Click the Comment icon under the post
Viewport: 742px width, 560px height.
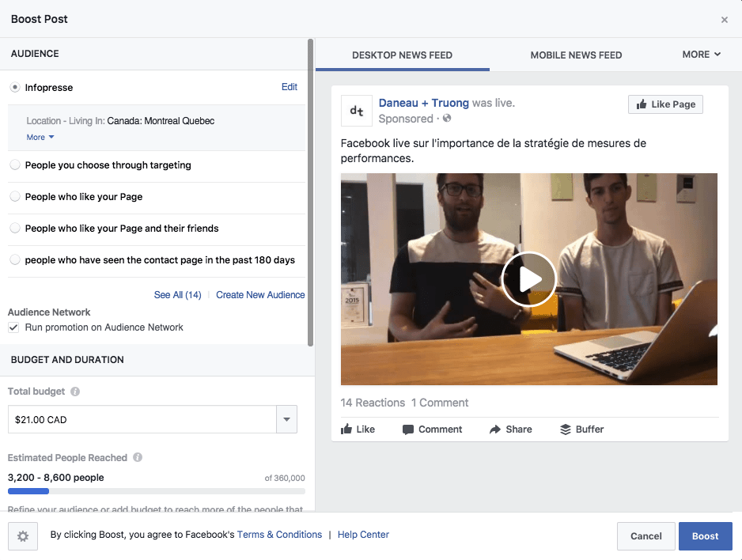[x=408, y=429]
